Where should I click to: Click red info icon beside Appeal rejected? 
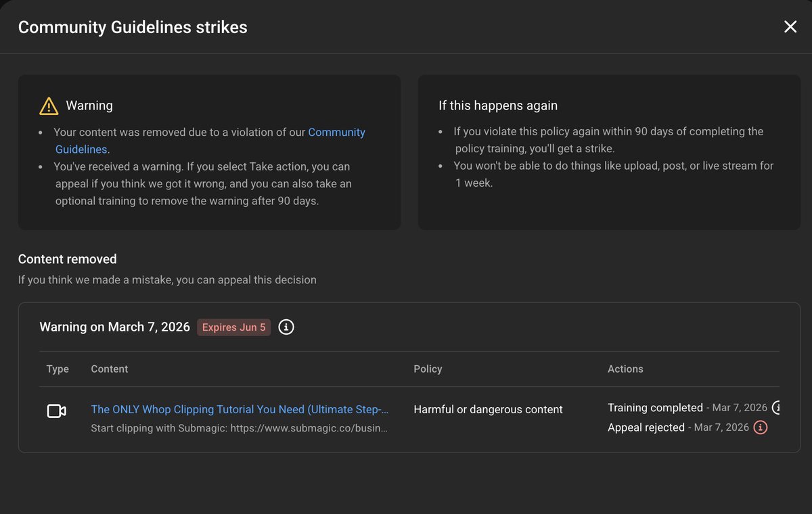(x=761, y=427)
